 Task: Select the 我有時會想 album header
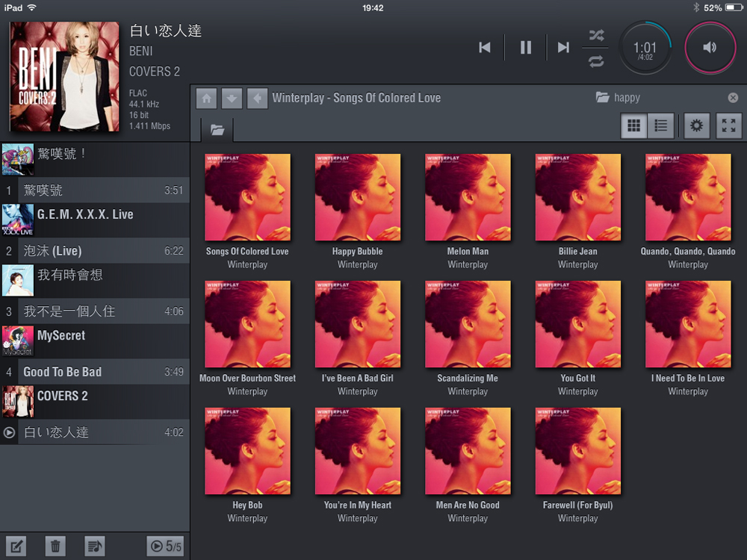(96, 281)
